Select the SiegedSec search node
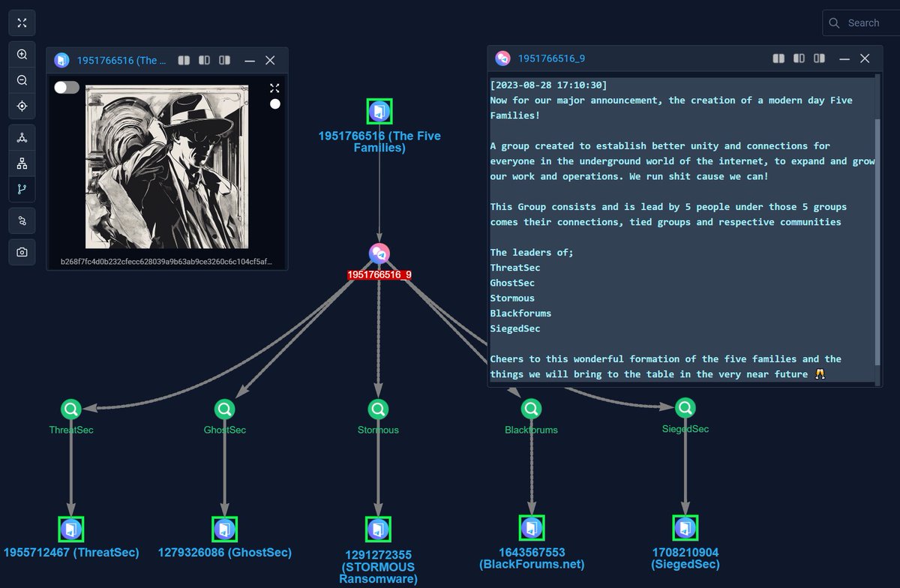900x588 pixels. pos(685,409)
